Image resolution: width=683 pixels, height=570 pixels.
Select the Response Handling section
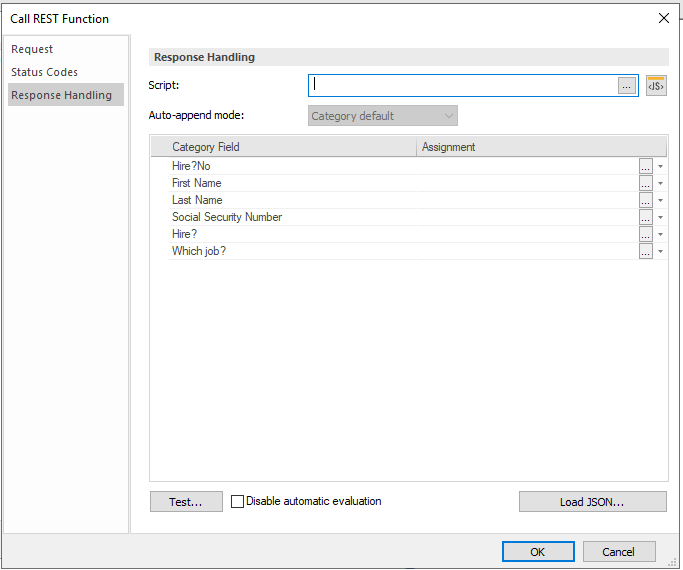click(66, 95)
